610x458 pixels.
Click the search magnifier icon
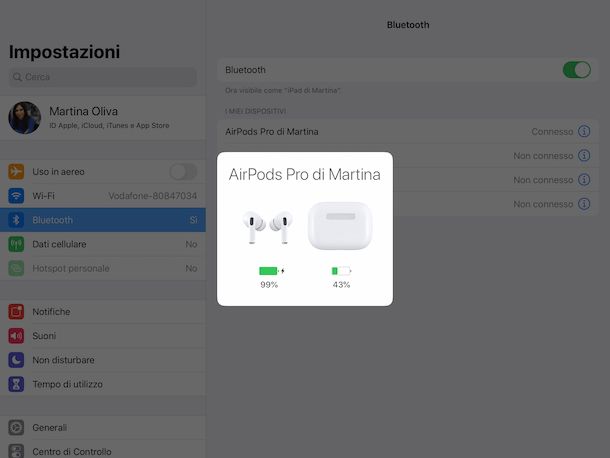[17, 77]
